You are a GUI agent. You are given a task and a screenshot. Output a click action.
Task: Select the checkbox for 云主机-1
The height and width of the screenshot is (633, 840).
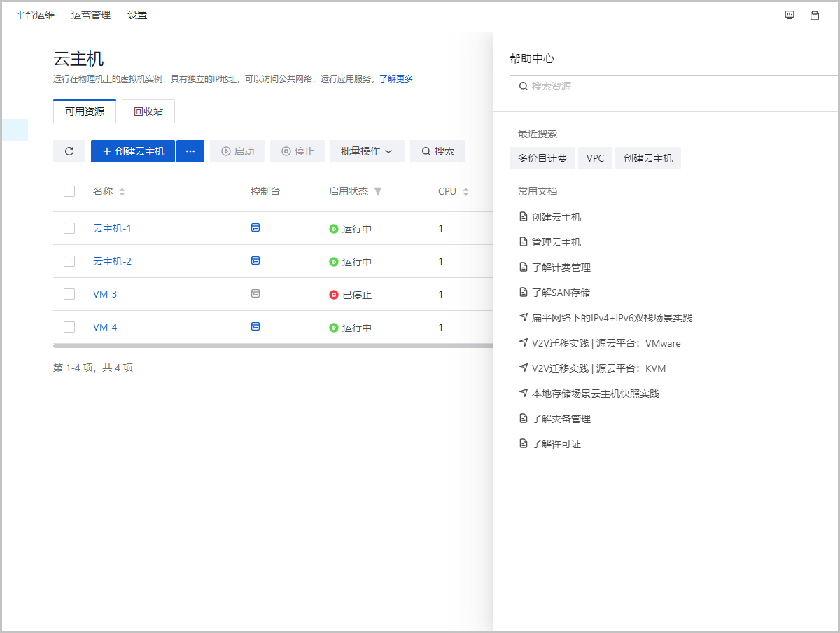[x=69, y=228]
